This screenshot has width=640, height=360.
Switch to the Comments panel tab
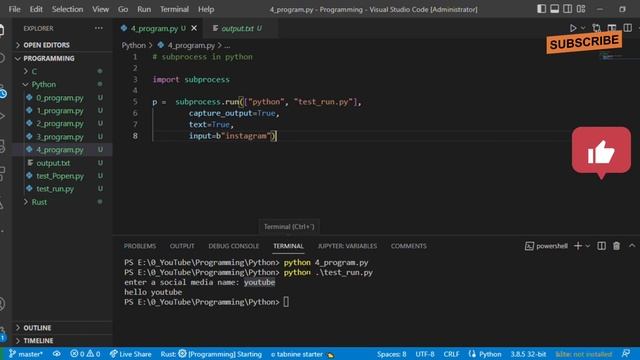(x=409, y=246)
